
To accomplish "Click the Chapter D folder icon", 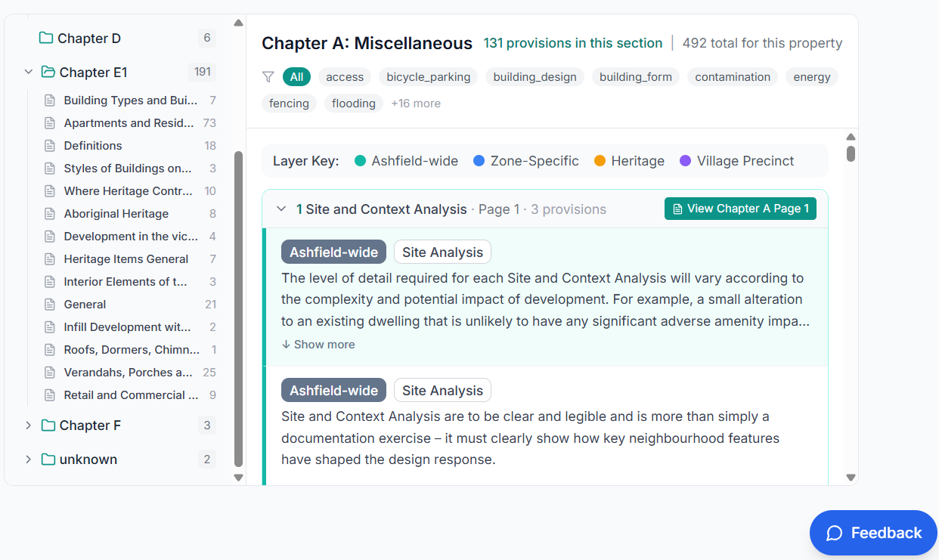I will (x=46, y=38).
